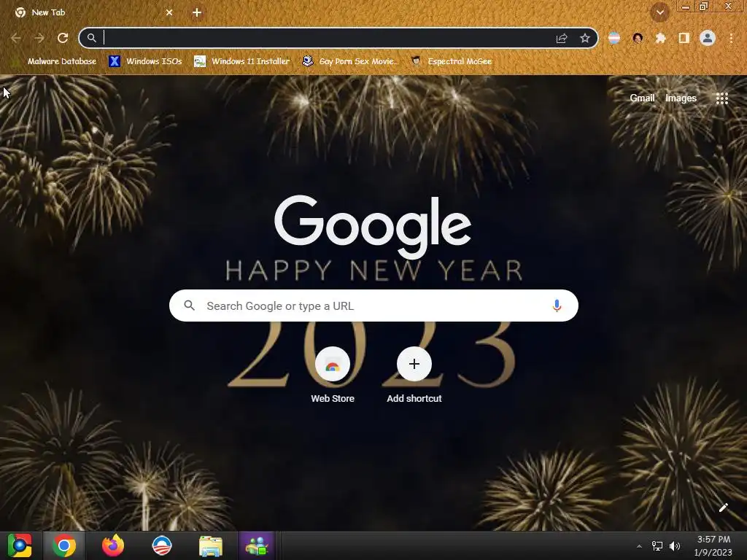747x560 pixels.
Task: Open the Gmail link
Action: [x=642, y=98]
